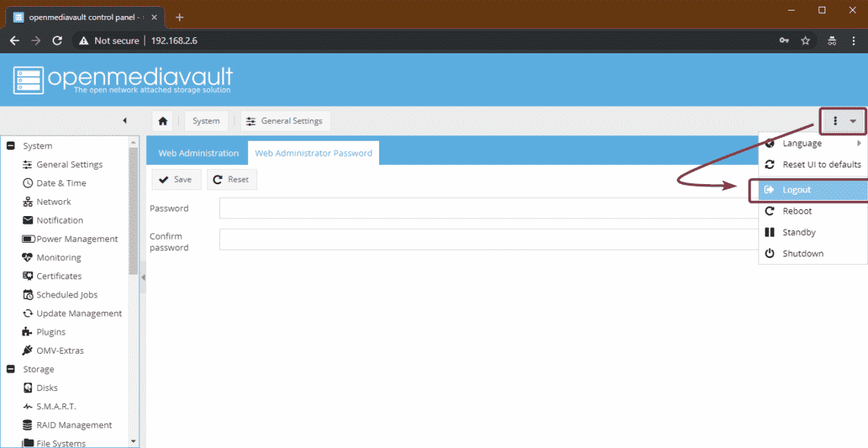
Task: Choose Logout from the menu
Action: tap(813, 189)
